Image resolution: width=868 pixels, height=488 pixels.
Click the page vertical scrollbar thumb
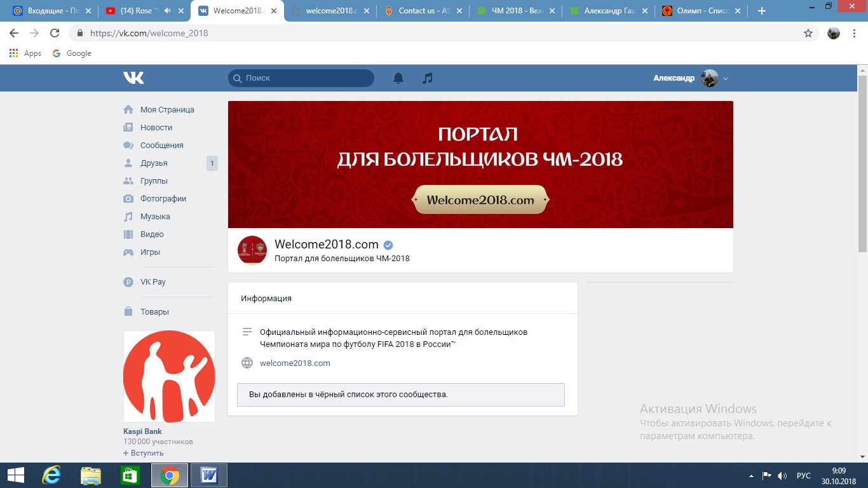click(862, 165)
